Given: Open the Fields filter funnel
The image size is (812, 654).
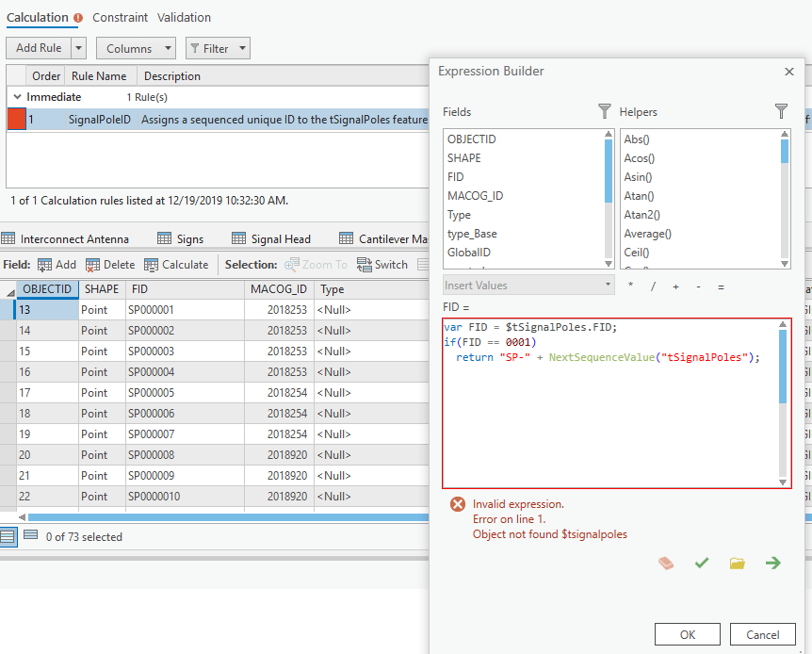Looking at the screenshot, I should (604, 111).
